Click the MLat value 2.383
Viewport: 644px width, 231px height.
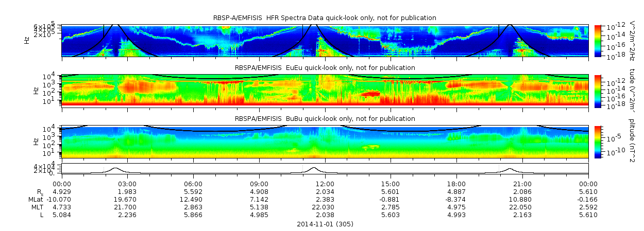point(325,200)
